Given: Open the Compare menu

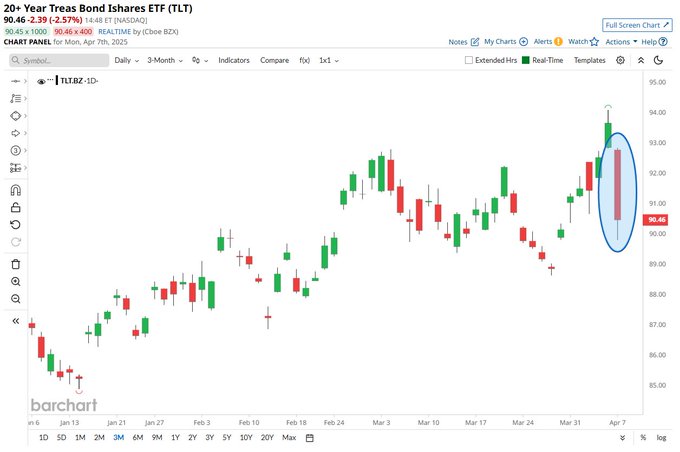Looking at the screenshot, I should [274, 60].
